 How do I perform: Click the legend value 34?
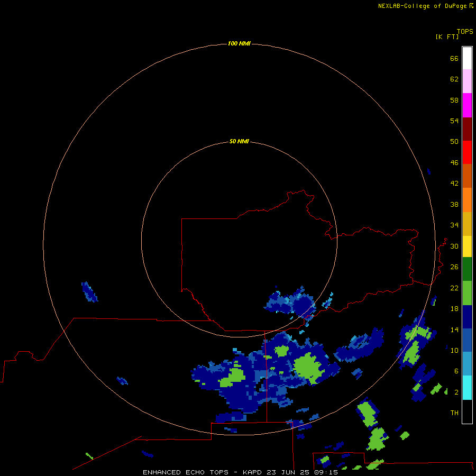click(454, 225)
